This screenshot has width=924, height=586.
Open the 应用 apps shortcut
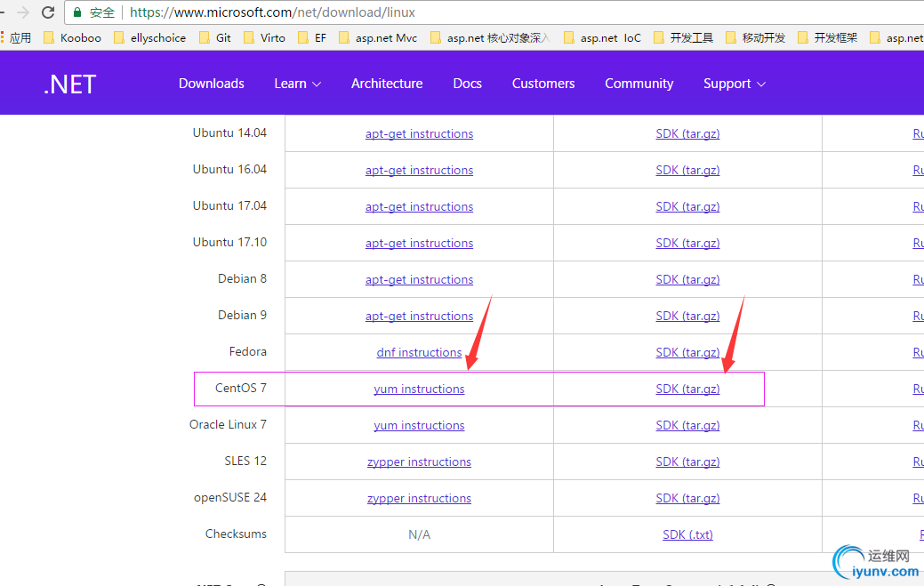16,37
